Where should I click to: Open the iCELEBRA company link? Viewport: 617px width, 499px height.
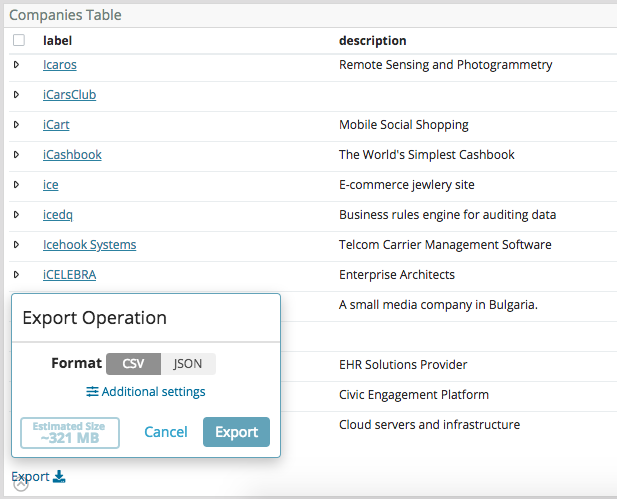tap(69, 275)
